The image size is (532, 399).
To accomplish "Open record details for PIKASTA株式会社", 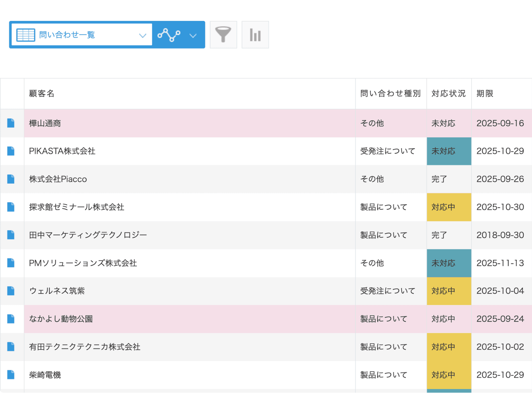I will point(11,151).
